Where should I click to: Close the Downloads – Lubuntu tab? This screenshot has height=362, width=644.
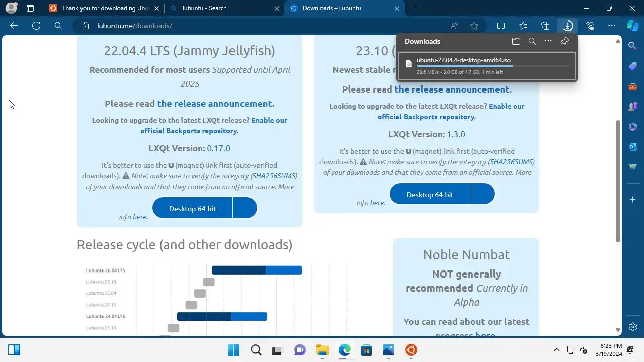pyautogui.click(x=397, y=8)
